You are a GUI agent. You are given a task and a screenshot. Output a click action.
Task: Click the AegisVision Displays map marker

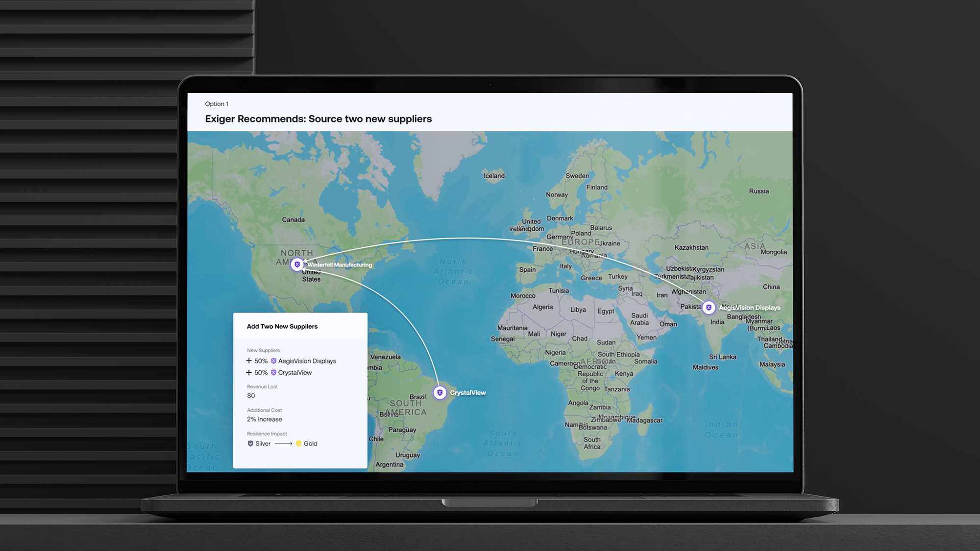(x=709, y=308)
